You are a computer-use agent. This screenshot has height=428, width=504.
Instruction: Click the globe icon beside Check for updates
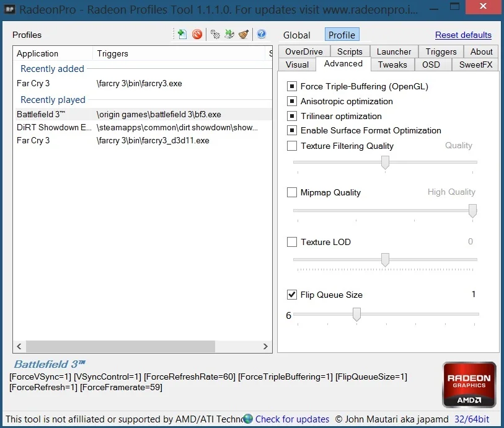tap(248, 419)
